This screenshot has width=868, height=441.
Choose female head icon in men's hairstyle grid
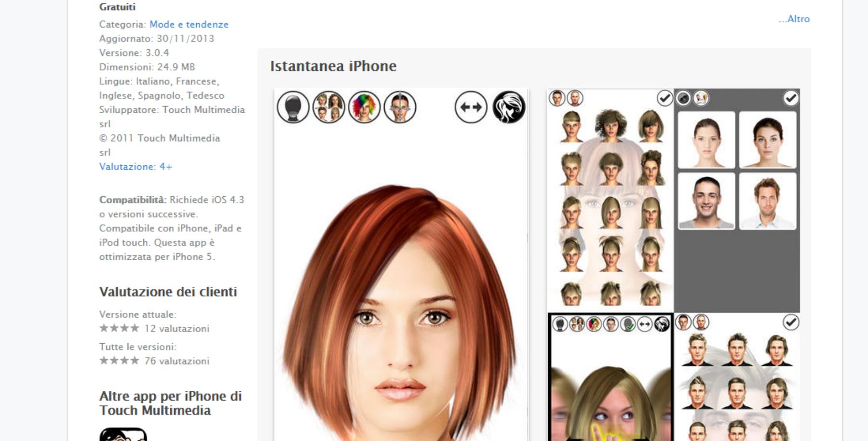coord(683,322)
